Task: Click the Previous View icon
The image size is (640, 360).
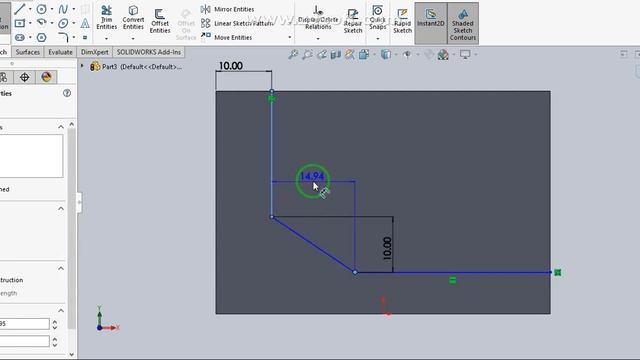Action: [322, 54]
